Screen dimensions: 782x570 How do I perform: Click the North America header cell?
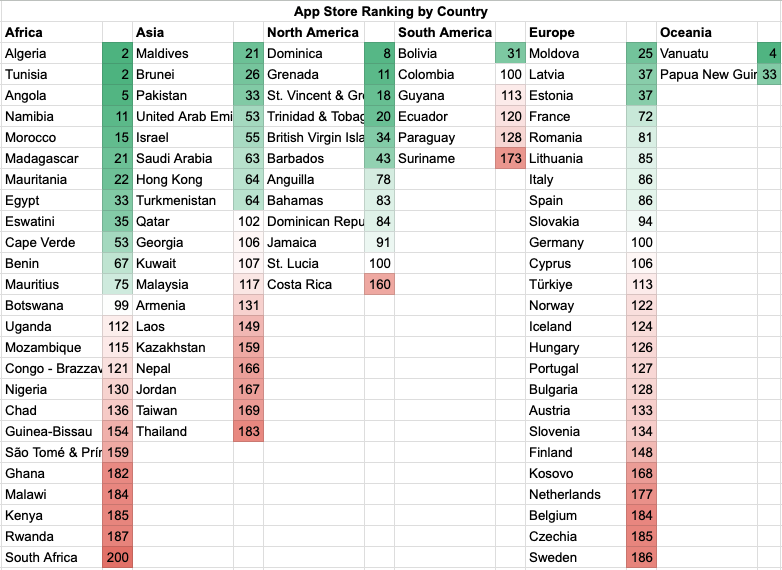(314, 33)
